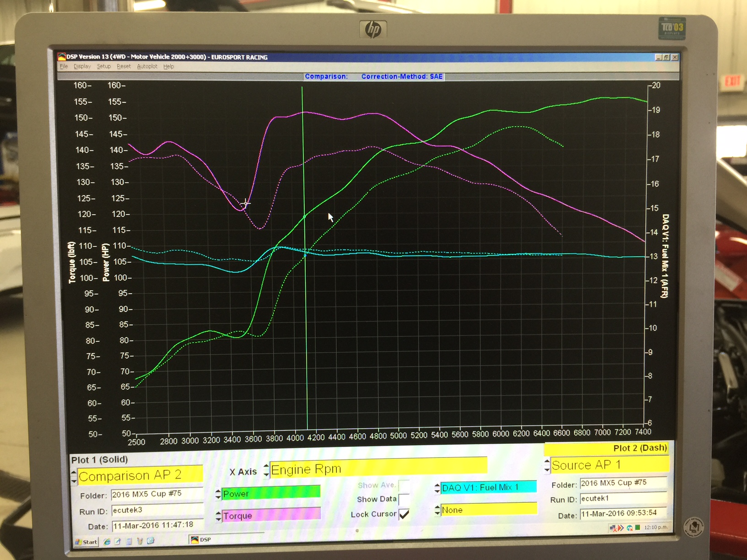
Task: Click Plot 1 Folder field 2016 MX5 Cup #75
Action: point(157,494)
